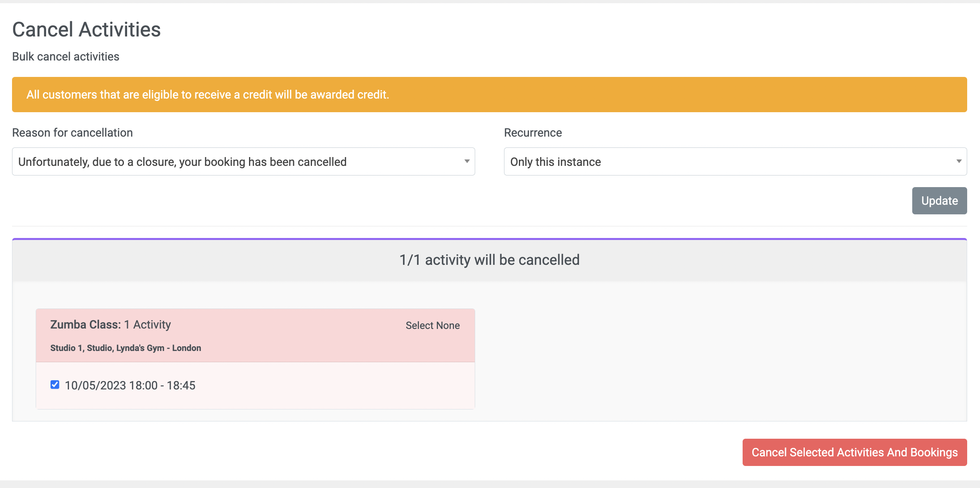980x488 pixels.
Task: Click the Recurrence field label
Action: click(x=533, y=133)
